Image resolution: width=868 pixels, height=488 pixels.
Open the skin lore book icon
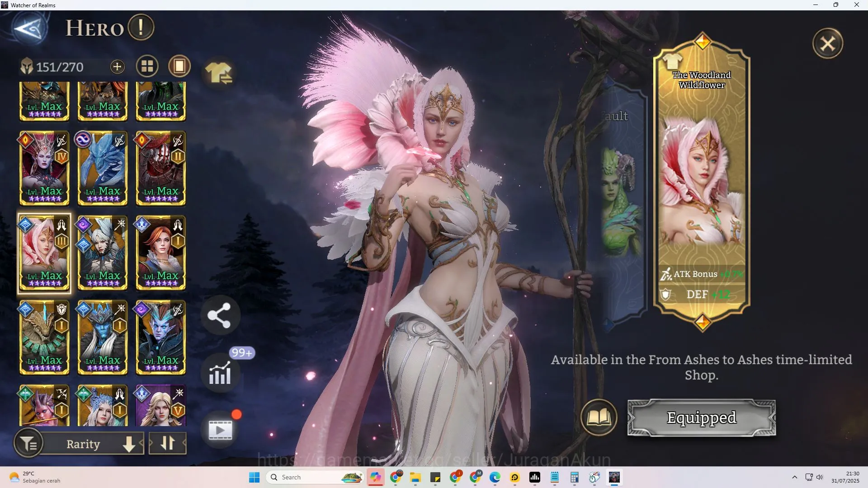[599, 418]
